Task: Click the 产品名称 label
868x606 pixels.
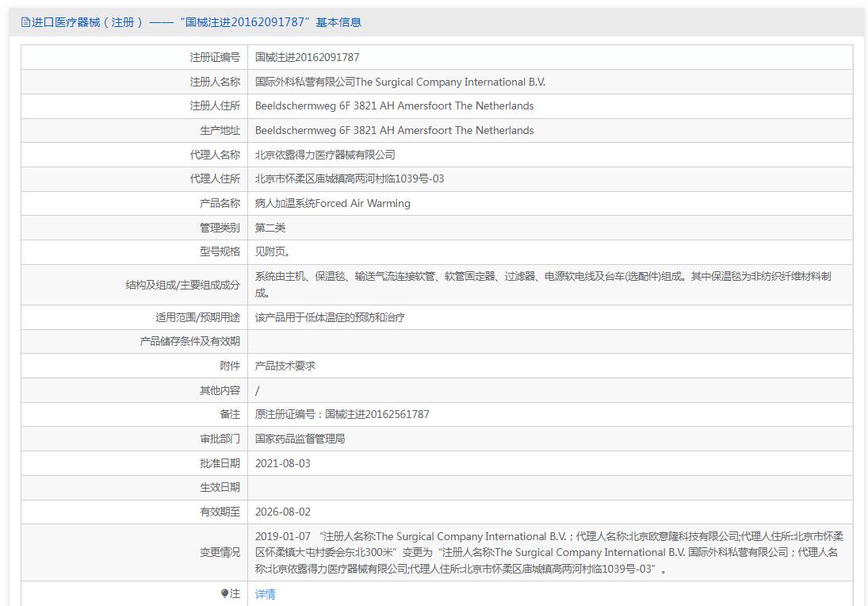Action: tap(220, 203)
